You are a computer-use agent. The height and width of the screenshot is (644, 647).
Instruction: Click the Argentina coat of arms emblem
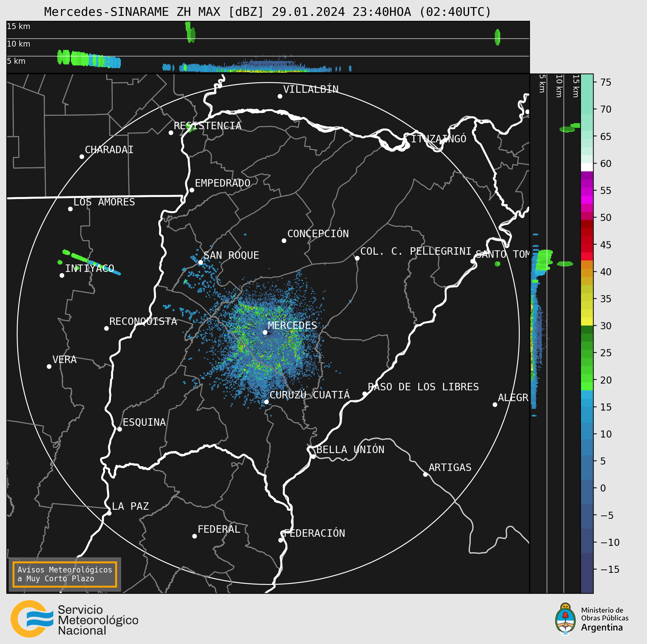pyautogui.click(x=565, y=619)
